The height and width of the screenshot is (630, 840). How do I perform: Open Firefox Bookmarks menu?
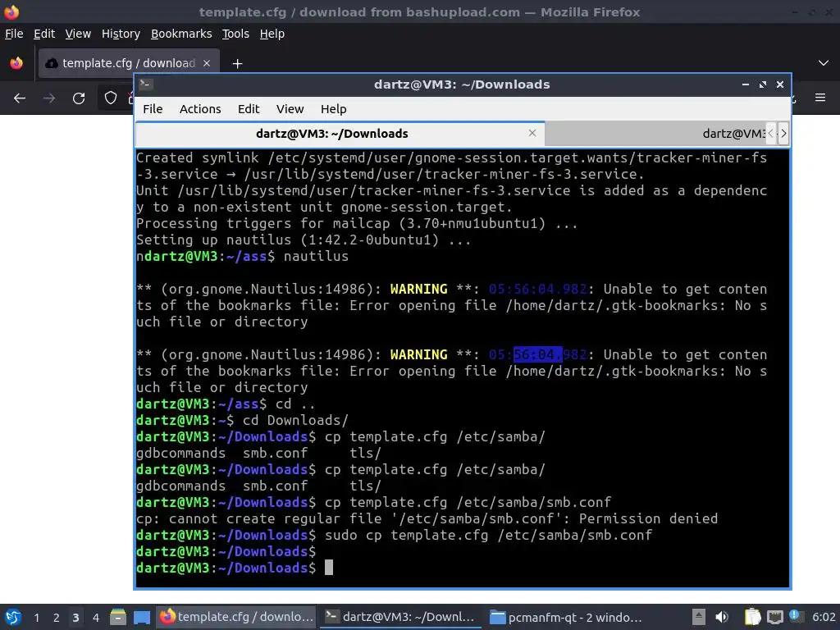click(x=181, y=34)
